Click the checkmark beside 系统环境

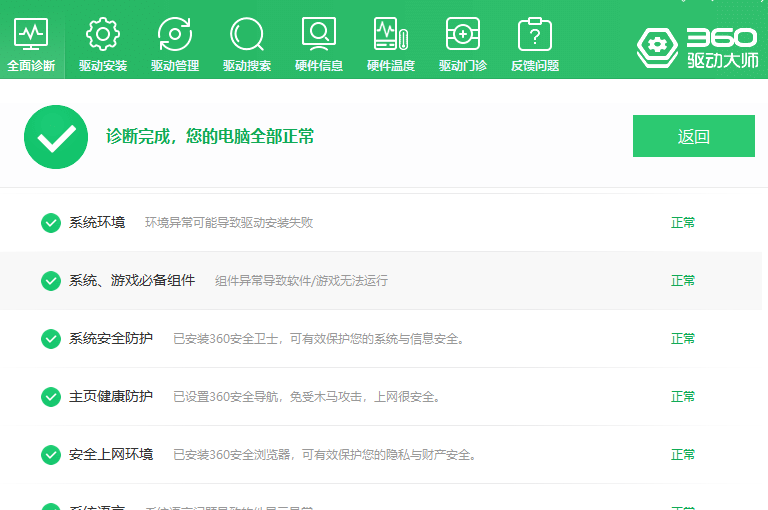[51, 223]
